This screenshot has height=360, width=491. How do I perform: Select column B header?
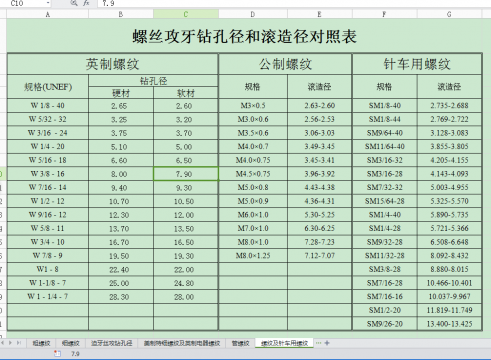point(121,14)
